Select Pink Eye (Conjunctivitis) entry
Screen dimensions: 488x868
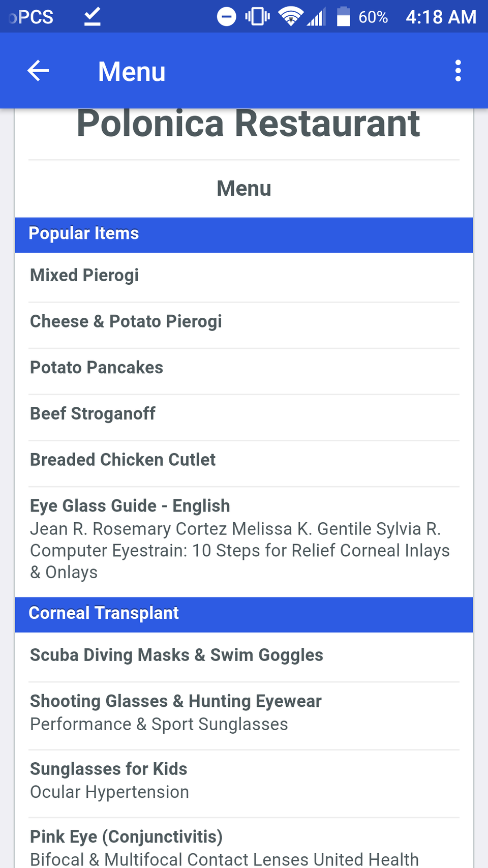[127, 837]
